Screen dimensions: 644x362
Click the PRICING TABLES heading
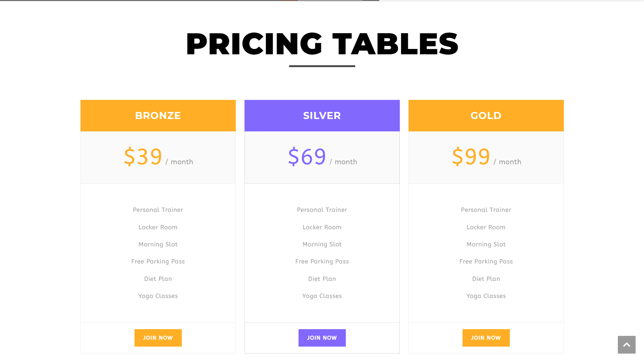coord(322,44)
